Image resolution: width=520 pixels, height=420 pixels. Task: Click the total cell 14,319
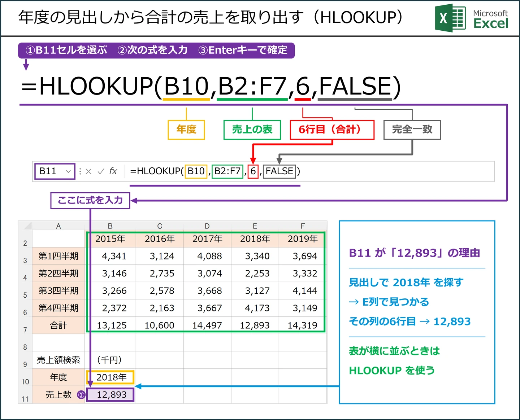(303, 325)
